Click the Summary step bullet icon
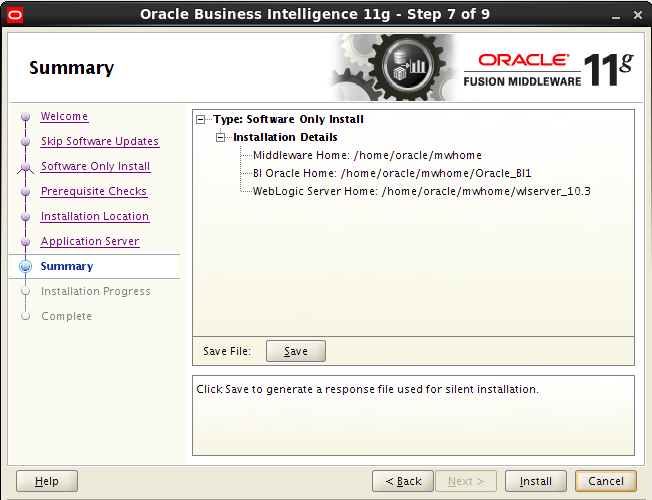The width and height of the screenshot is (652, 500). tap(25, 266)
